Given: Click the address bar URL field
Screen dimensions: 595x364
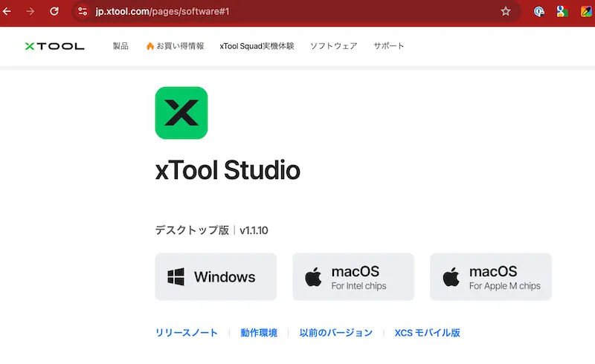Looking at the screenshot, I should [x=296, y=11].
